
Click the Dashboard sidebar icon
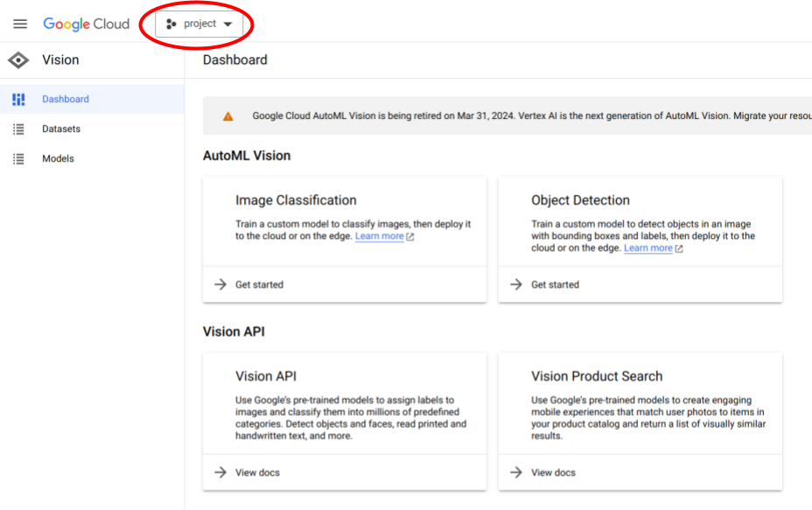tap(18, 100)
